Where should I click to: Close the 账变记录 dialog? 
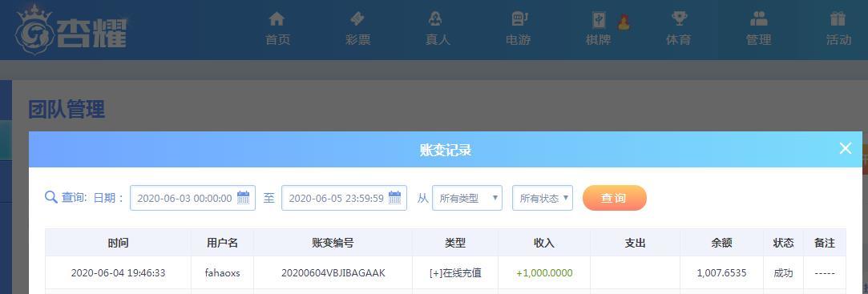click(845, 148)
